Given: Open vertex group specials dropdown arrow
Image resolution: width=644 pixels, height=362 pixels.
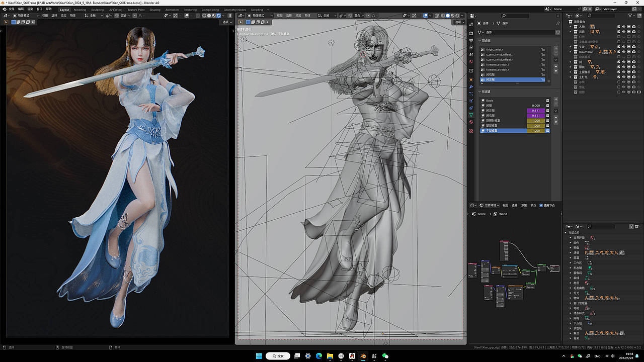Looking at the screenshot, I should 556,60.
